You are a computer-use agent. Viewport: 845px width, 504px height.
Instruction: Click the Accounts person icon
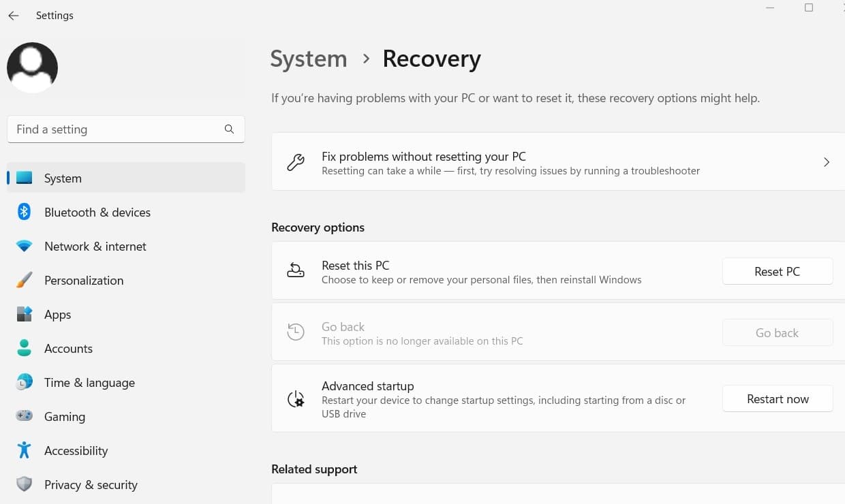click(x=25, y=348)
